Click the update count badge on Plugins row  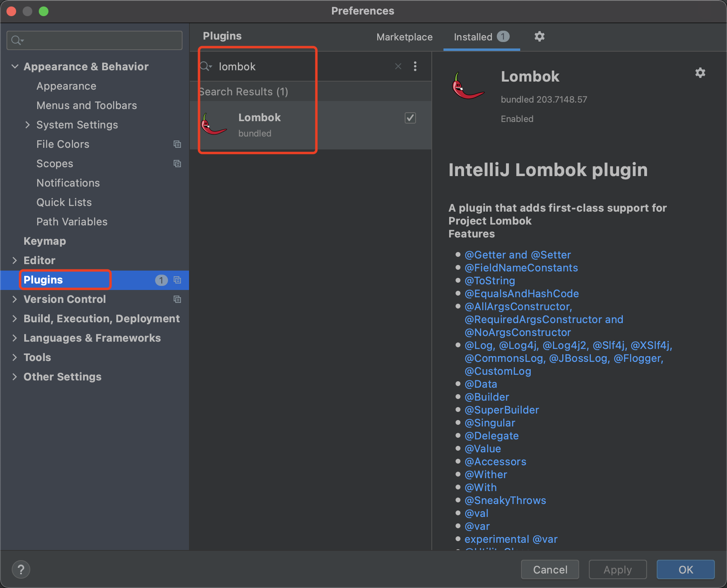pyautogui.click(x=162, y=280)
